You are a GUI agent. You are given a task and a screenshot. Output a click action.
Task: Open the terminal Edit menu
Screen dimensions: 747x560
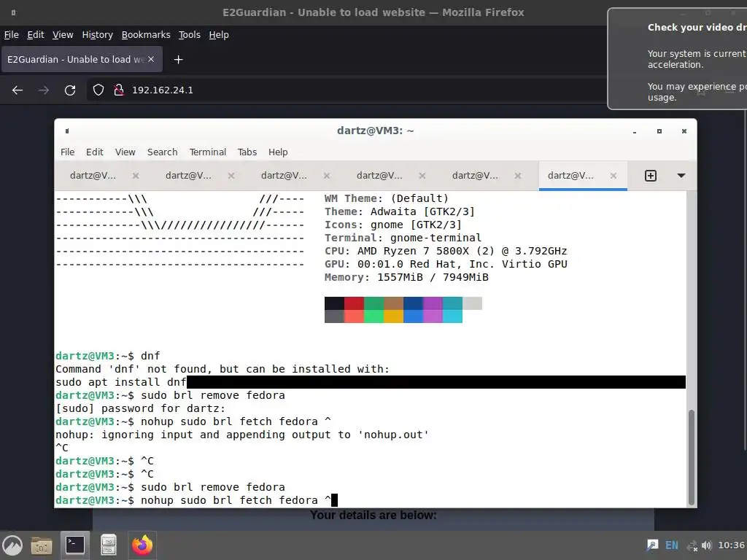point(94,152)
